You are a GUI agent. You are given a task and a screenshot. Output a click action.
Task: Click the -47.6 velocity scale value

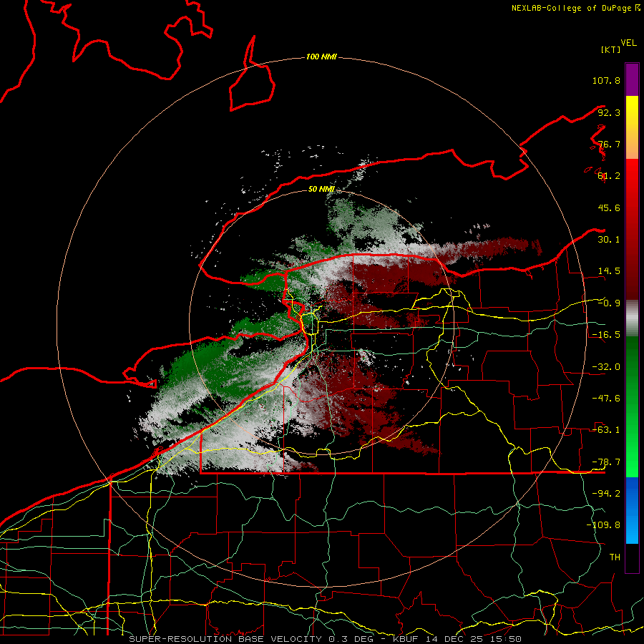pyautogui.click(x=606, y=399)
